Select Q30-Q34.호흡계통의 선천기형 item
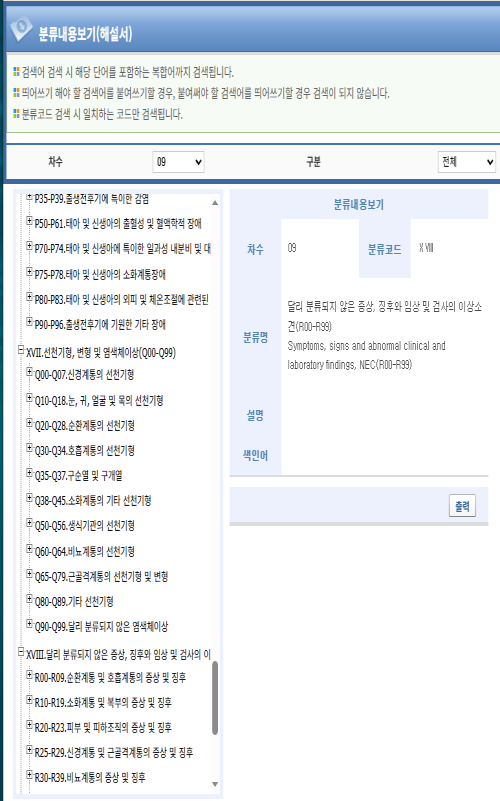 84,451
